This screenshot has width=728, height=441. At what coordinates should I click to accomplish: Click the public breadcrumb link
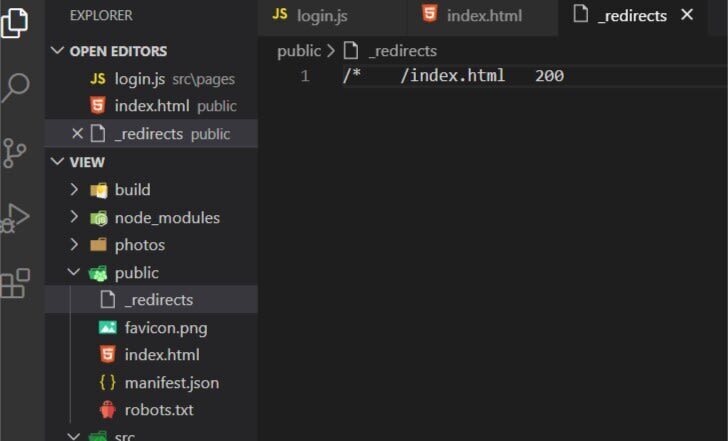pos(299,50)
